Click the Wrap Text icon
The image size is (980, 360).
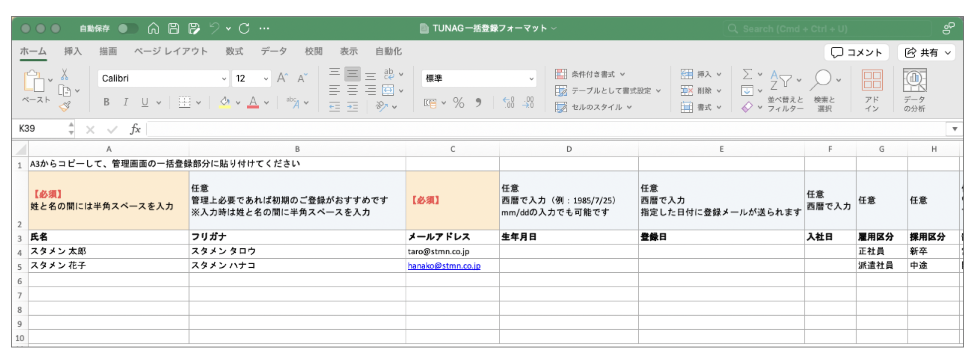(x=389, y=74)
